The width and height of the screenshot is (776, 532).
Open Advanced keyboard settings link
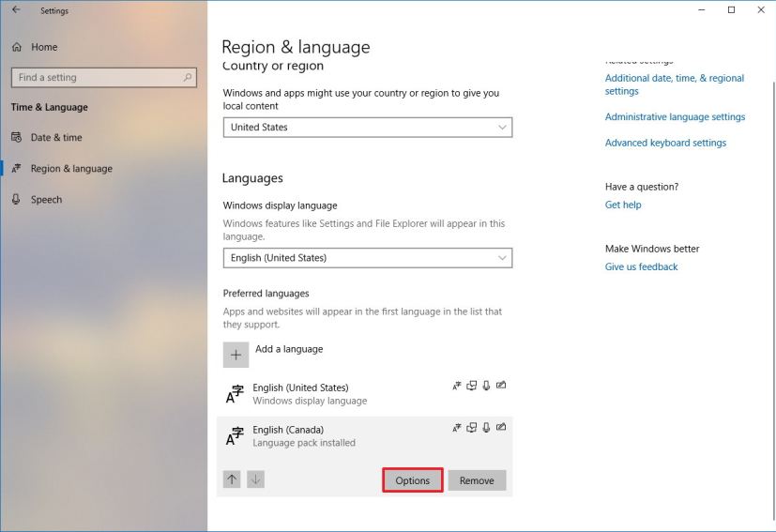pos(665,143)
